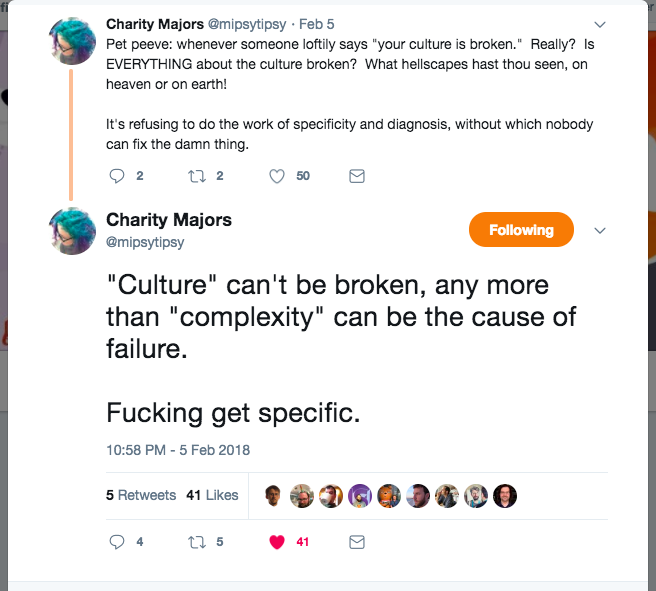Screen dimensions: 656x591
Task: Open top tweet's chevron dropdown menu
Action: point(600,24)
